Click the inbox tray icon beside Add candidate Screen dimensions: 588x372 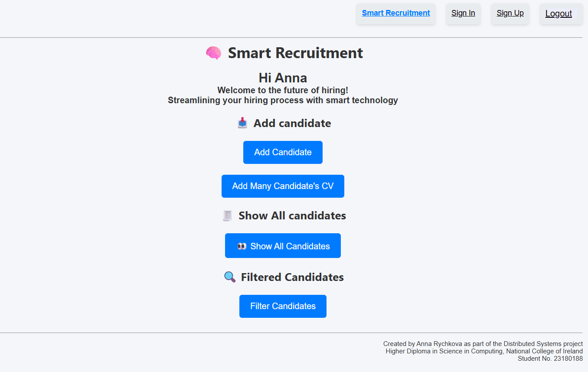click(x=242, y=123)
